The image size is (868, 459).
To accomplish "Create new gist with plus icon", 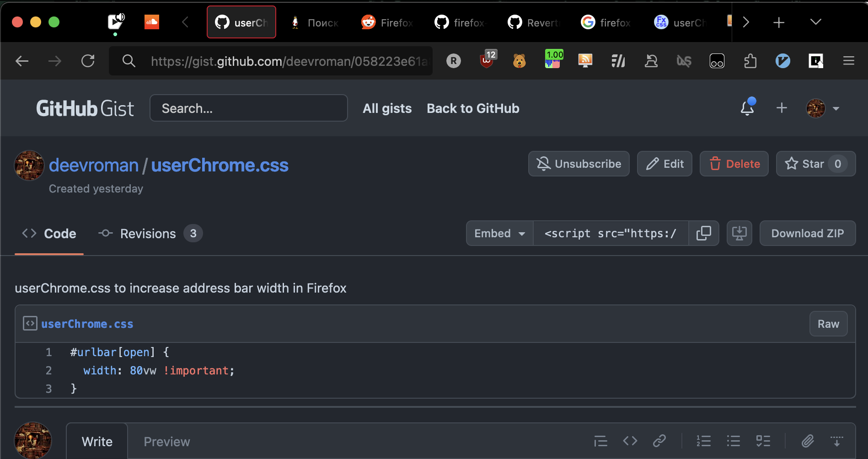I will (782, 108).
